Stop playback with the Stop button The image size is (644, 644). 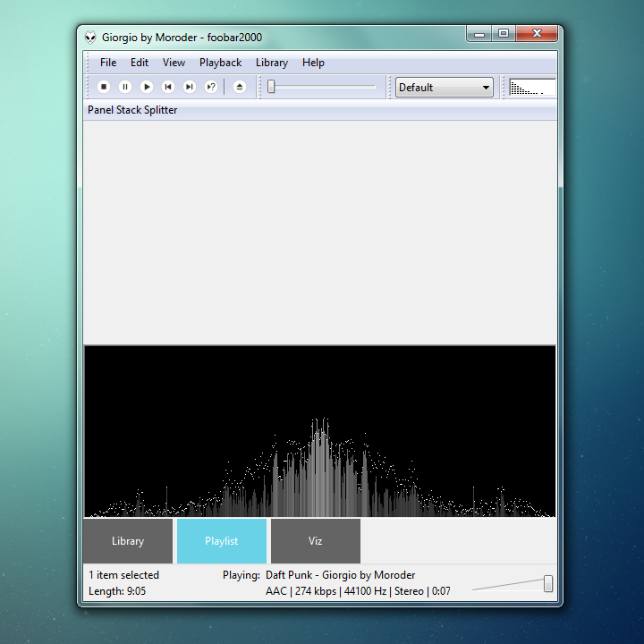[x=104, y=87]
